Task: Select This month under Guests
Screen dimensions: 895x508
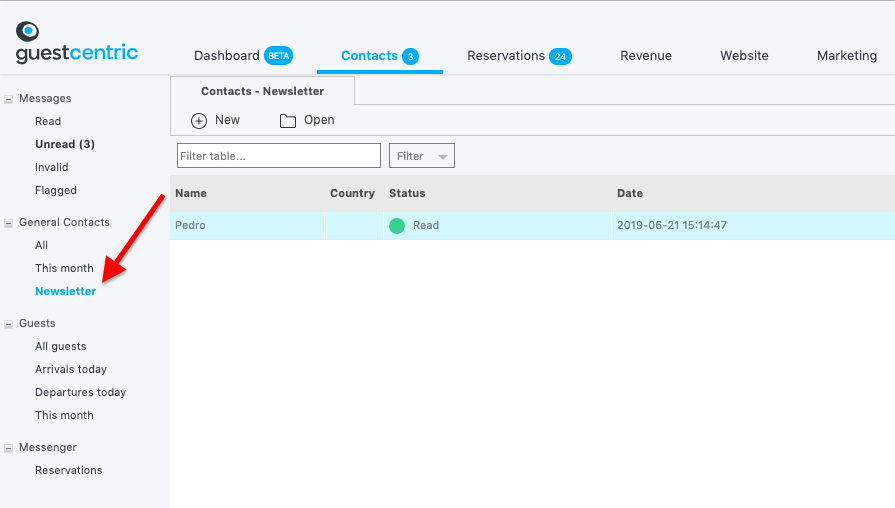Action: 64,415
